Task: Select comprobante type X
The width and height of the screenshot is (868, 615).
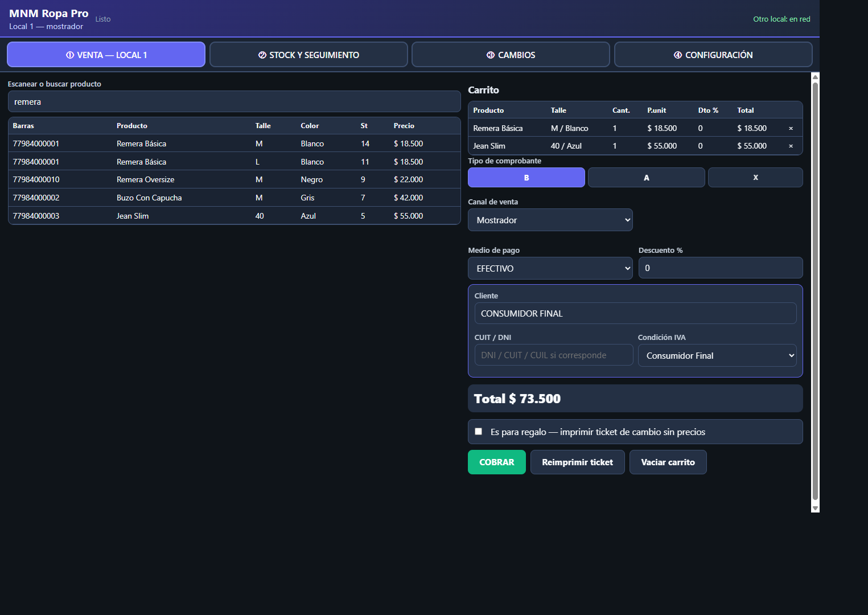Action: pyautogui.click(x=755, y=178)
